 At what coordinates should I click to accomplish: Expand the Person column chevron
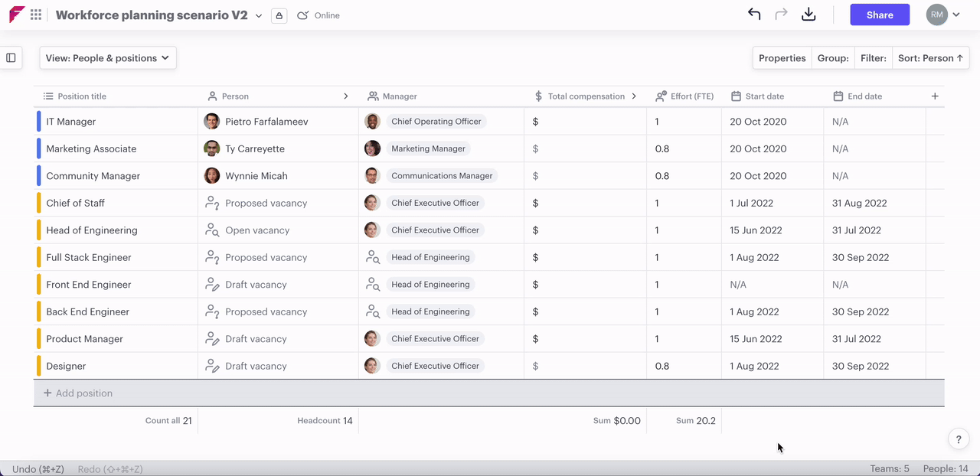346,96
